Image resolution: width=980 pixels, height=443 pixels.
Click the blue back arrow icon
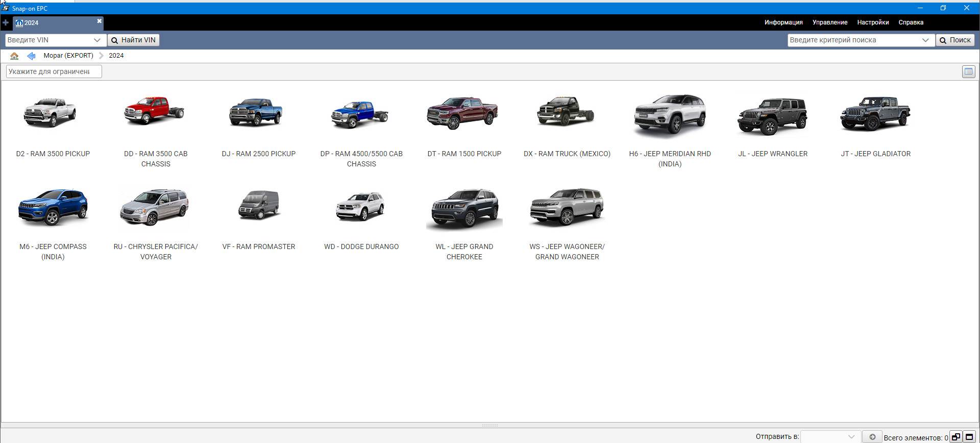point(31,56)
